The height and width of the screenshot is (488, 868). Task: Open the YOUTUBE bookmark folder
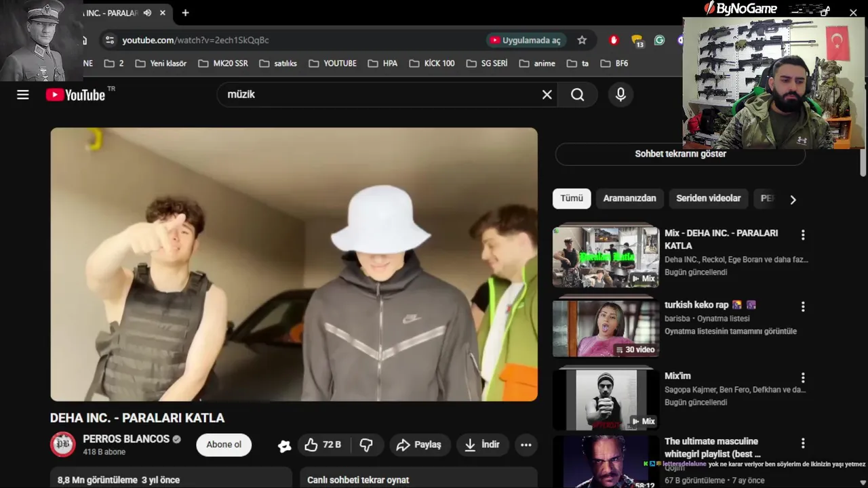(332, 63)
